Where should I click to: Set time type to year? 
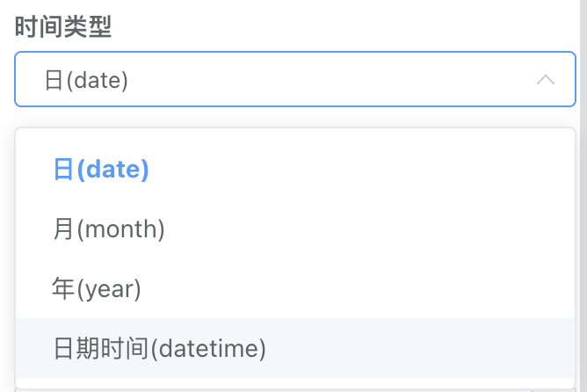97,288
